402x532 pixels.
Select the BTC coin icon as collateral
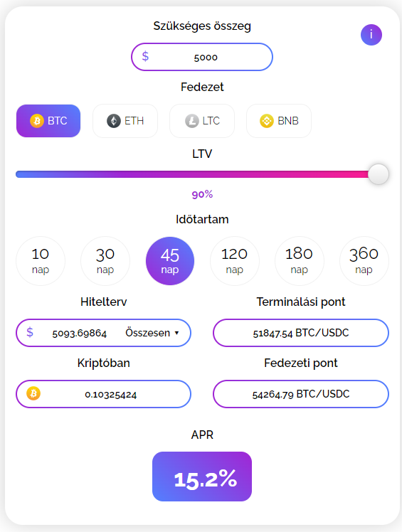click(37, 121)
